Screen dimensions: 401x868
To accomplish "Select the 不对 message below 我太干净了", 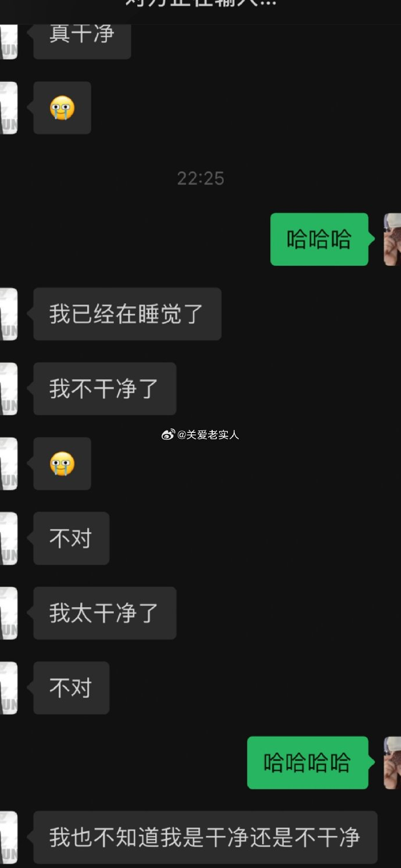I will pyautogui.click(x=71, y=688).
